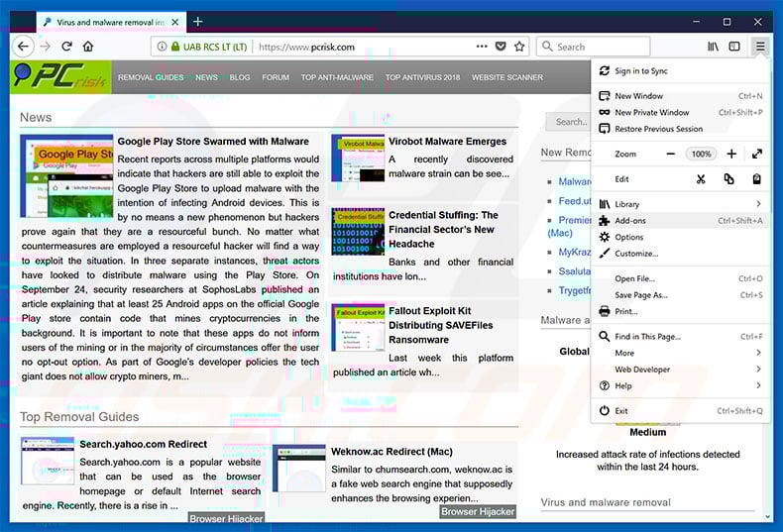Image resolution: width=783 pixels, height=532 pixels.
Task: Open the home page icon
Action: [88, 47]
